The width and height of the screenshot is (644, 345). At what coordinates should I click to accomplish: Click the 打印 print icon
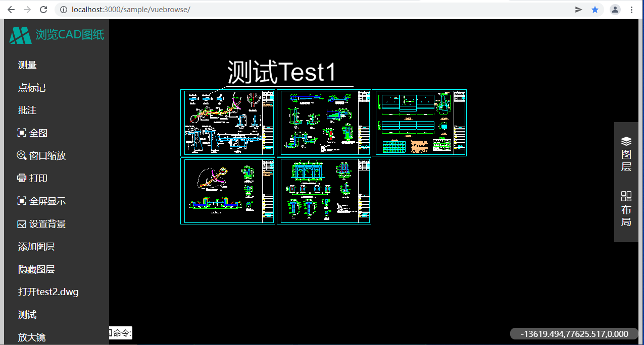pyautogui.click(x=22, y=178)
